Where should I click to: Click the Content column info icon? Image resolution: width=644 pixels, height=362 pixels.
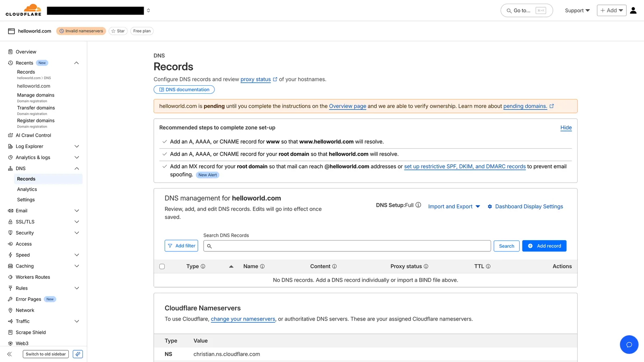coord(334,267)
